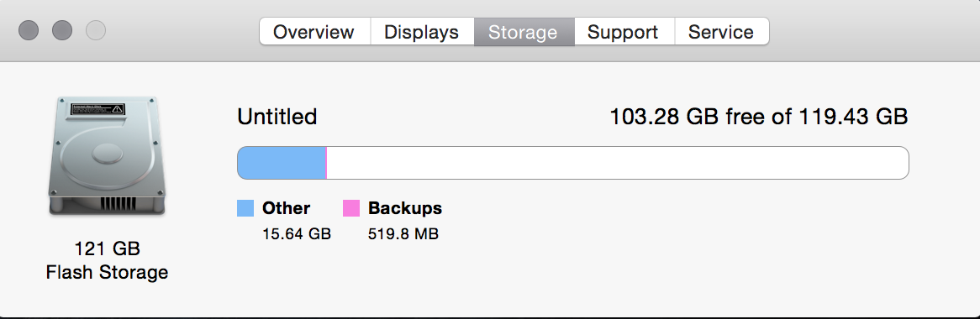Open the Service tab
Screen dimensions: 980x319
tap(721, 32)
